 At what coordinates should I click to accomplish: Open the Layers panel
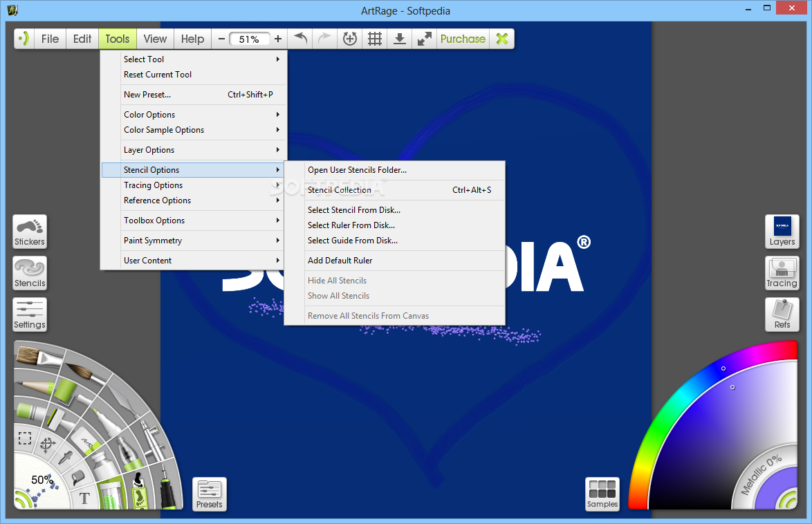(782, 232)
